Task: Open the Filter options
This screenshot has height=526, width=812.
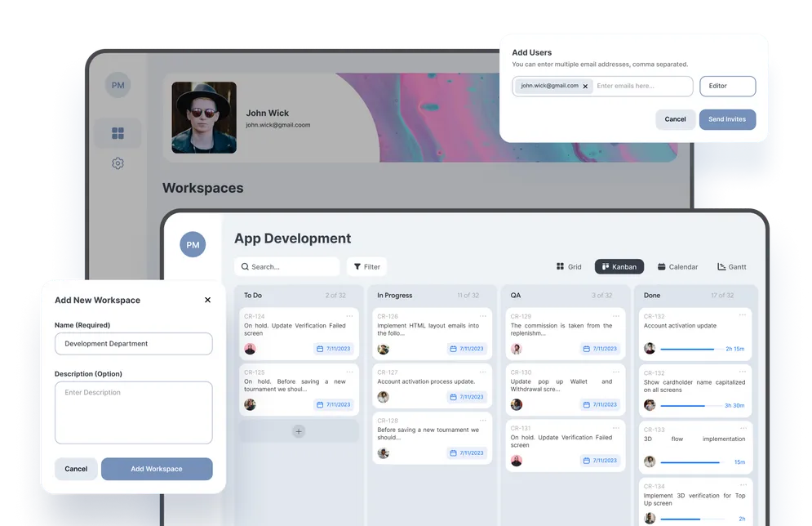Action: pyautogui.click(x=366, y=266)
